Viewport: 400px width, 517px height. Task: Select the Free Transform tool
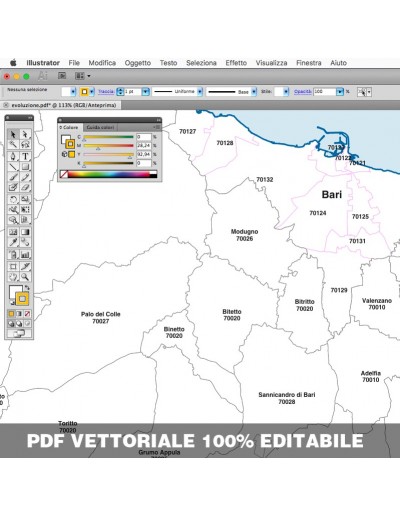tap(25, 210)
